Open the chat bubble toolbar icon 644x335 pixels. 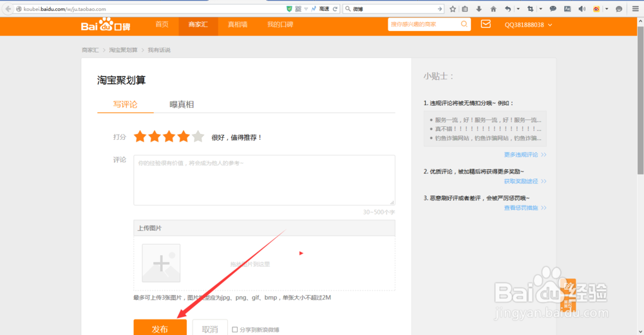coord(553,8)
